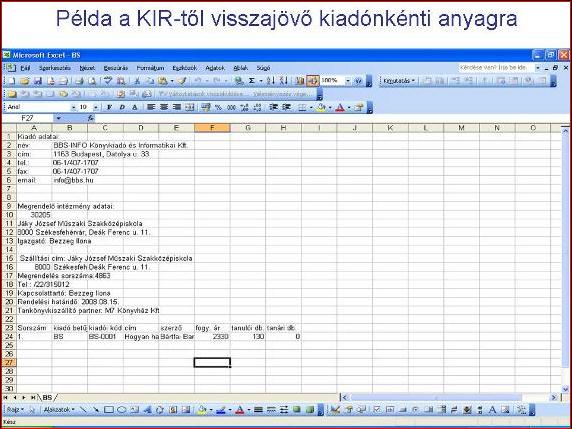
Task: Paste with the clipboard icon
Action: [163, 81]
